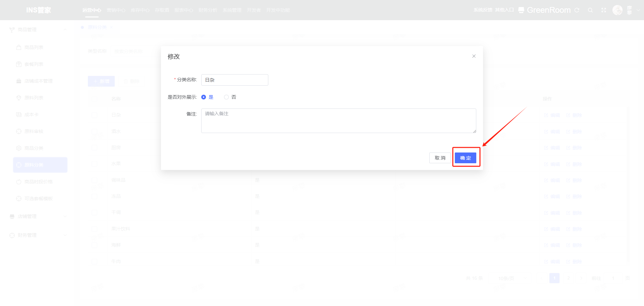644x306 pixels.
Task: Select 是 for 是否对外展示
Action: point(207,97)
